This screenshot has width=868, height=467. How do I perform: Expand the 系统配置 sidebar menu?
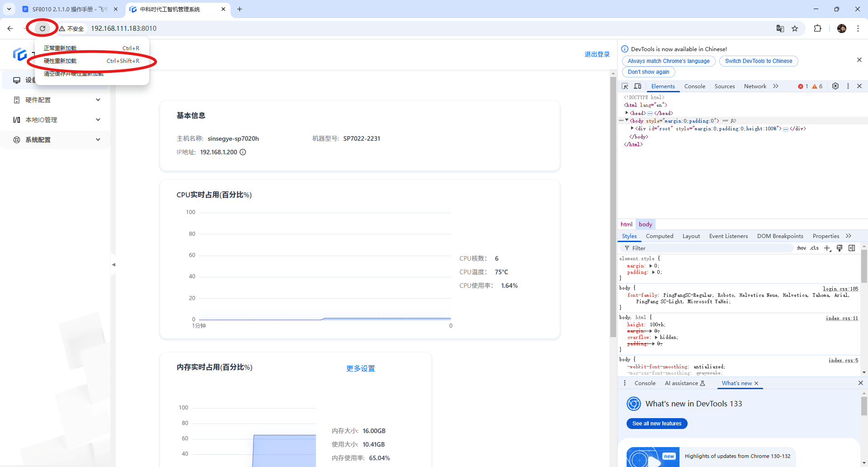point(57,140)
